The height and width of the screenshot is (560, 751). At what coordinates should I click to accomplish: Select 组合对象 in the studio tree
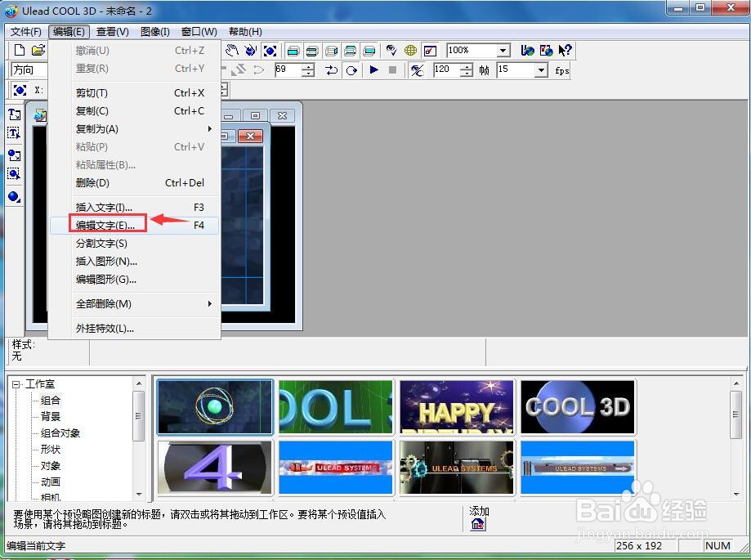pos(60,433)
